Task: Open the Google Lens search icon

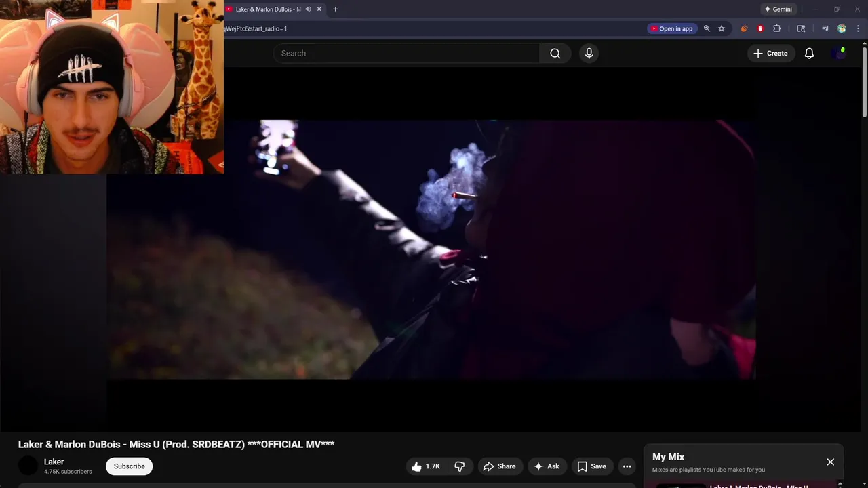Action: click(x=801, y=28)
